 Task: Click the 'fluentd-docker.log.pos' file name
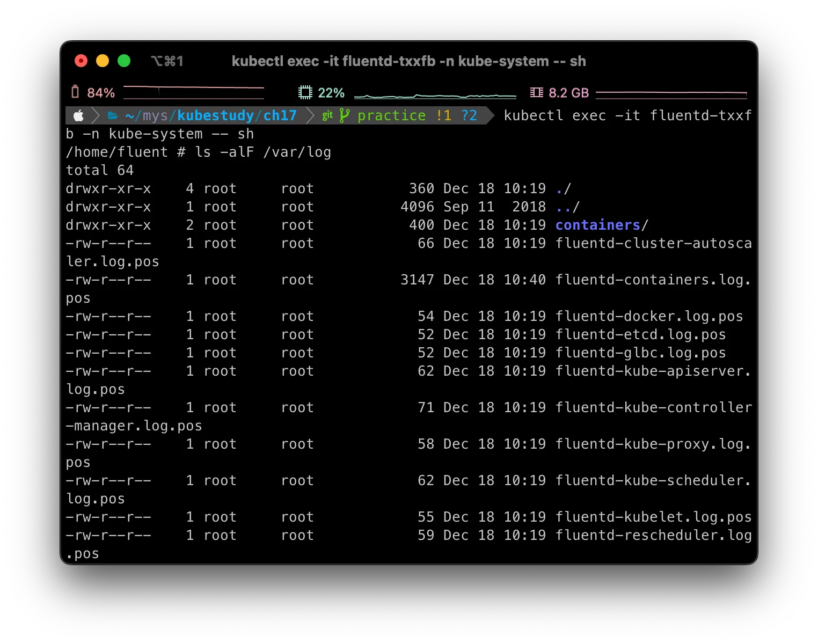pos(649,316)
